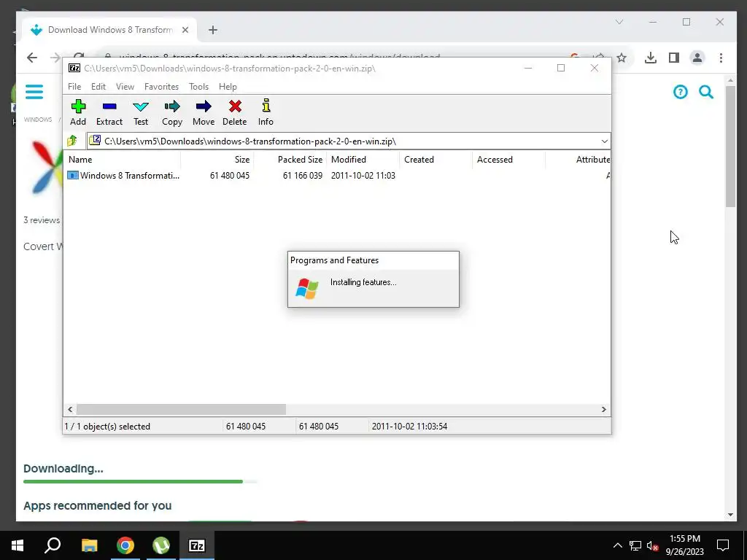
Task: Click the red Delete icon
Action: pyautogui.click(x=235, y=112)
